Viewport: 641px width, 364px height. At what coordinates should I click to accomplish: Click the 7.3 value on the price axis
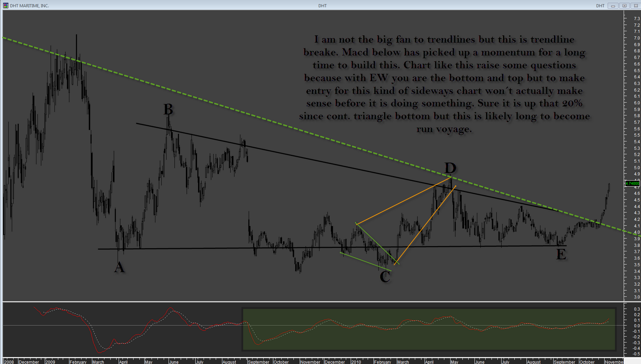coord(637,19)
